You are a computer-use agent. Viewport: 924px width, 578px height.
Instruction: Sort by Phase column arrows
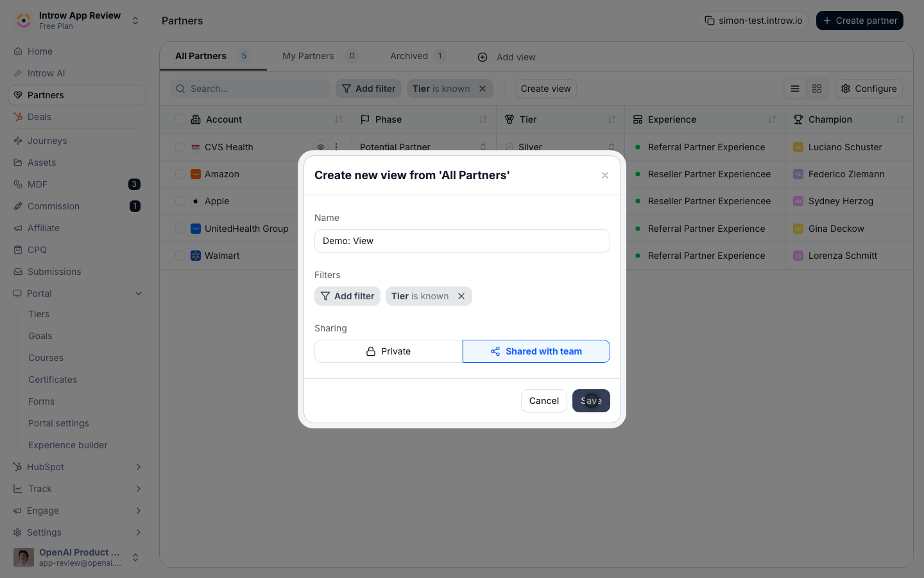pyautogui.click(x=483, y=119)
